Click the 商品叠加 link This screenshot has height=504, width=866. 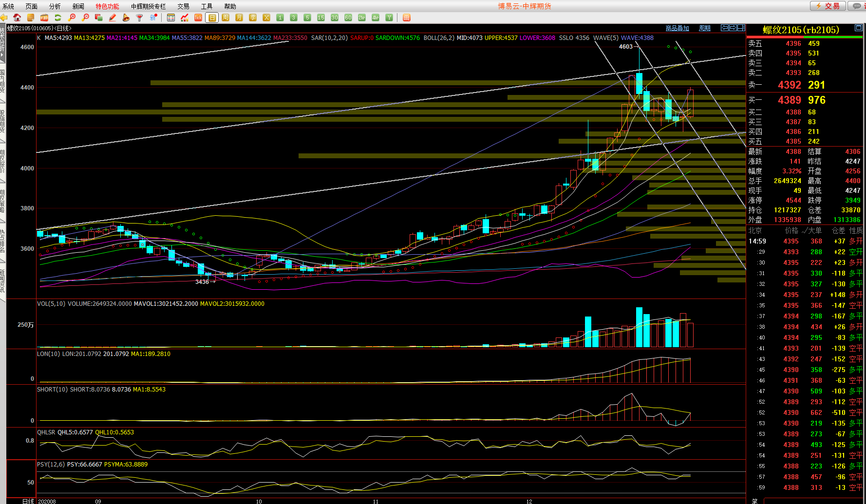[x=678, y=28]
